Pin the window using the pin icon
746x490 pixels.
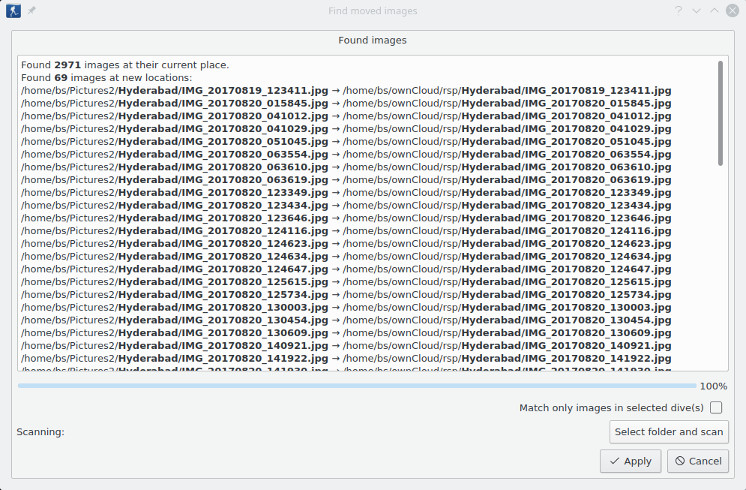[x=32, y=10]
